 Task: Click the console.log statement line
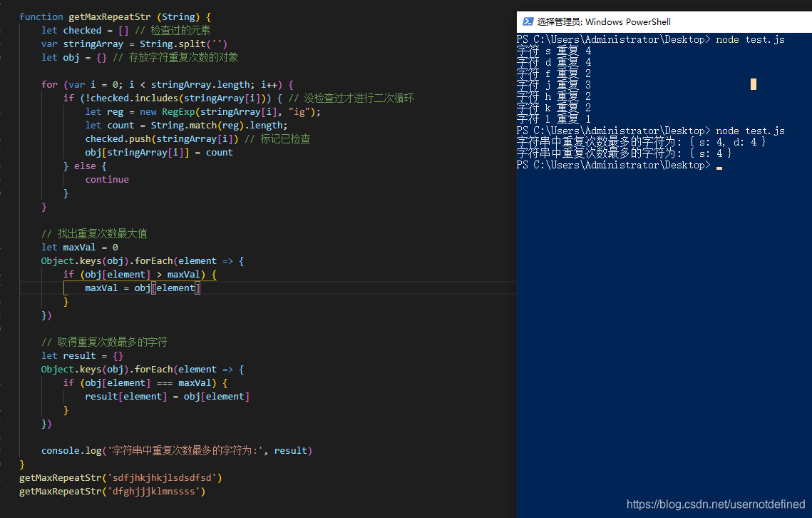click(177, 451)
